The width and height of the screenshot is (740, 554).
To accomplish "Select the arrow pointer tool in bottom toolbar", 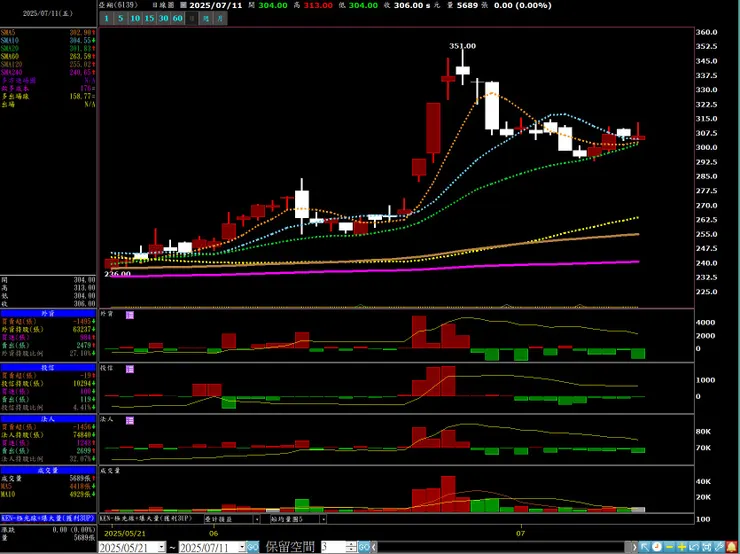I will (645, 547).
